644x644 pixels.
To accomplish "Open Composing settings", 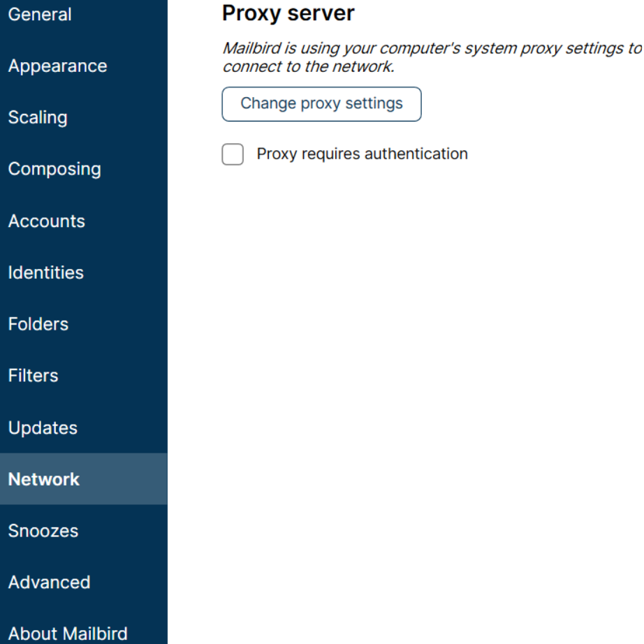I will 83,169.
